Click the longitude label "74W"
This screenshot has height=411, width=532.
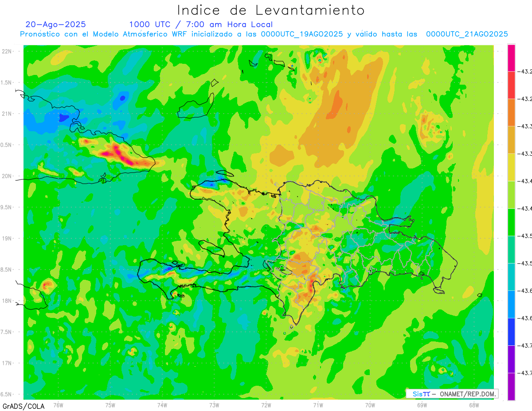coord(162,405)
